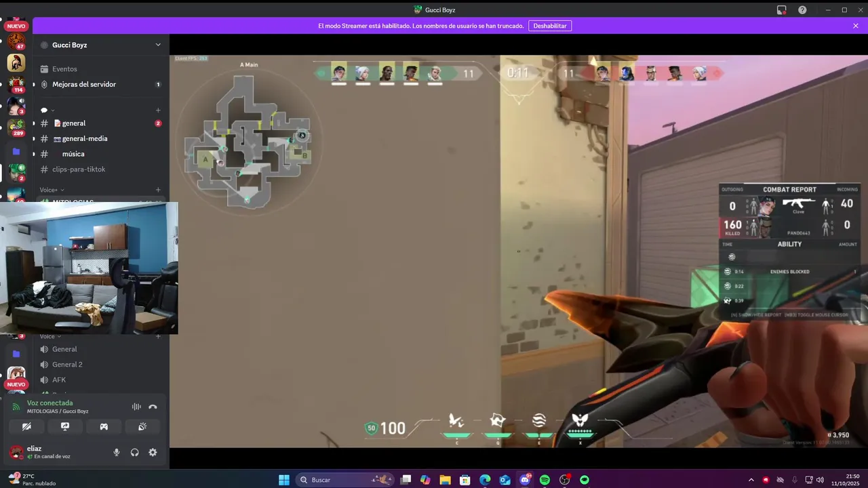Toggle camera on in voice panel
The height and width of the screenshot is (488, 868).
click(26, 426)
